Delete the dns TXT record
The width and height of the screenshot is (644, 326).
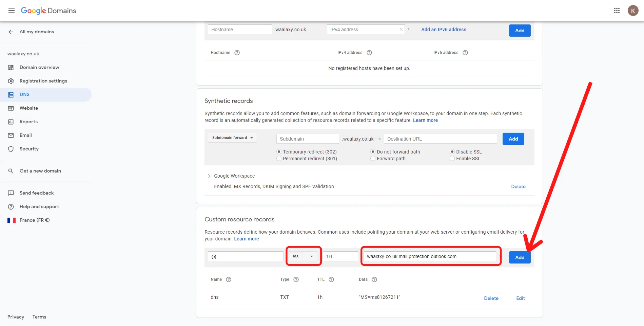pyautogui.click(x=491, y=298)
